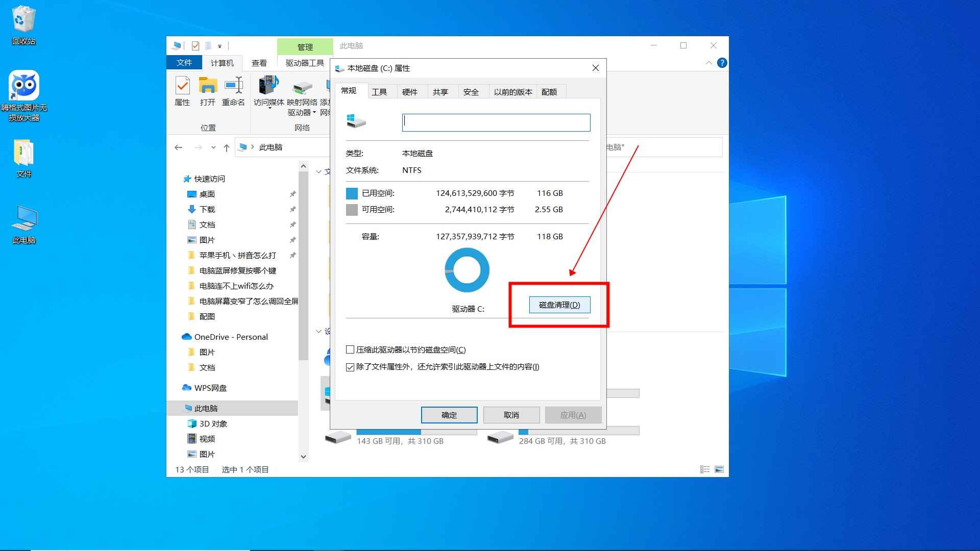Click the C drive usage pie chart
980x551 pixels.
(x=467, y=270)
